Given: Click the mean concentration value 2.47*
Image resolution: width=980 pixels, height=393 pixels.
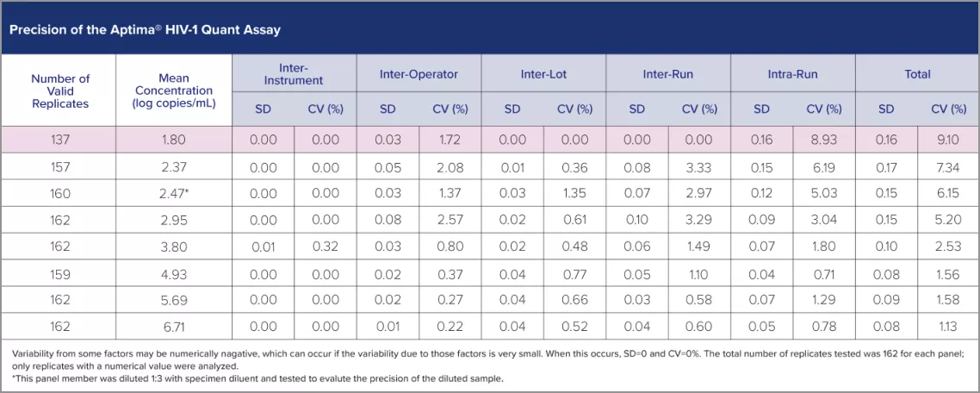Looking at the screenshot, I should (176, 194).
